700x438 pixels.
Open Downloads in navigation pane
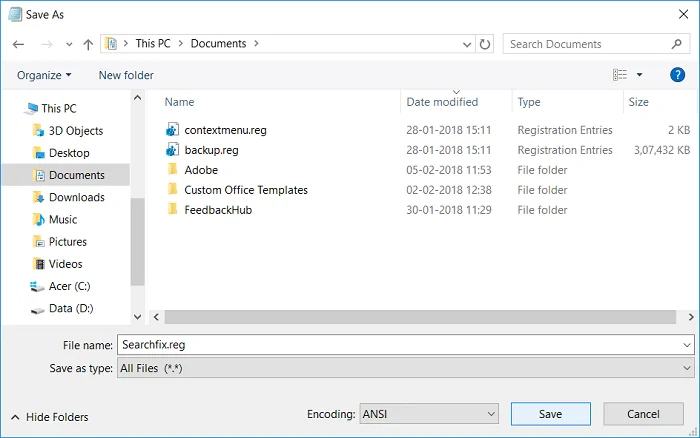(x=76, y=197)
